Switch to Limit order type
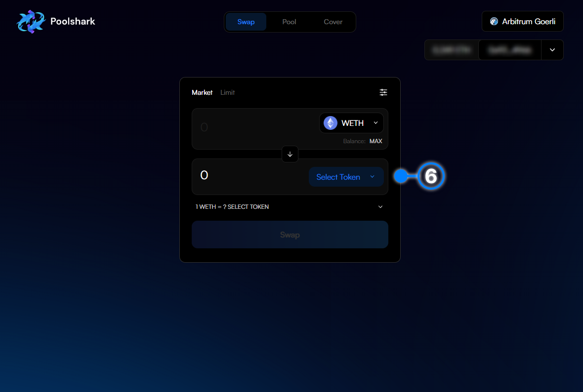This screenshot has width=583, height=392. 227,92
